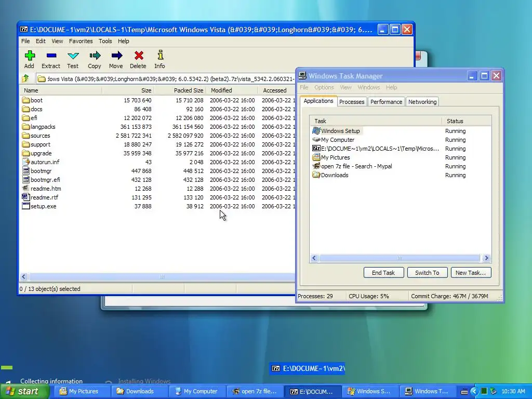Open the 7-Zip Edit menu

[41, 41]
